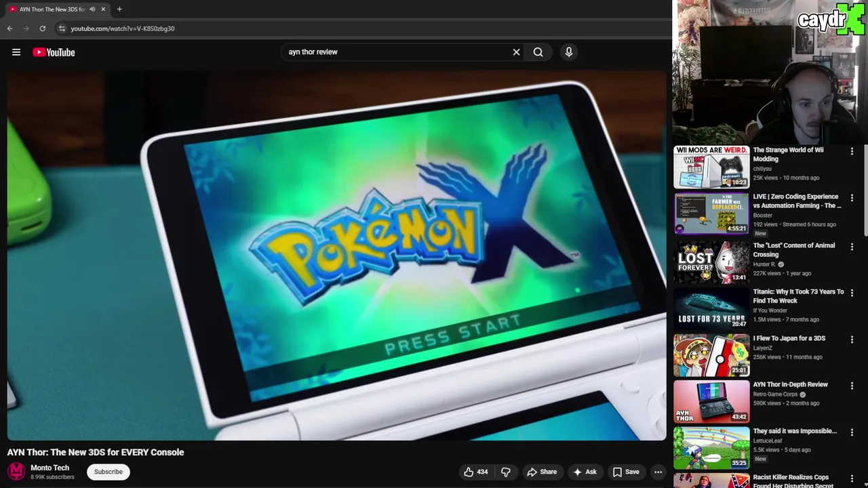Open They said it was Impossible thumbnail

[x=711, y=448]
